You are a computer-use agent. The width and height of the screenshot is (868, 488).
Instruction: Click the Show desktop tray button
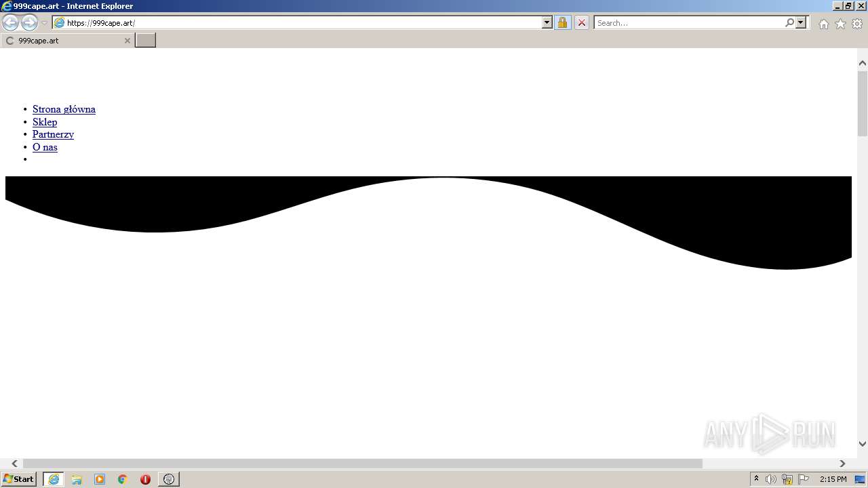(861, 479)
